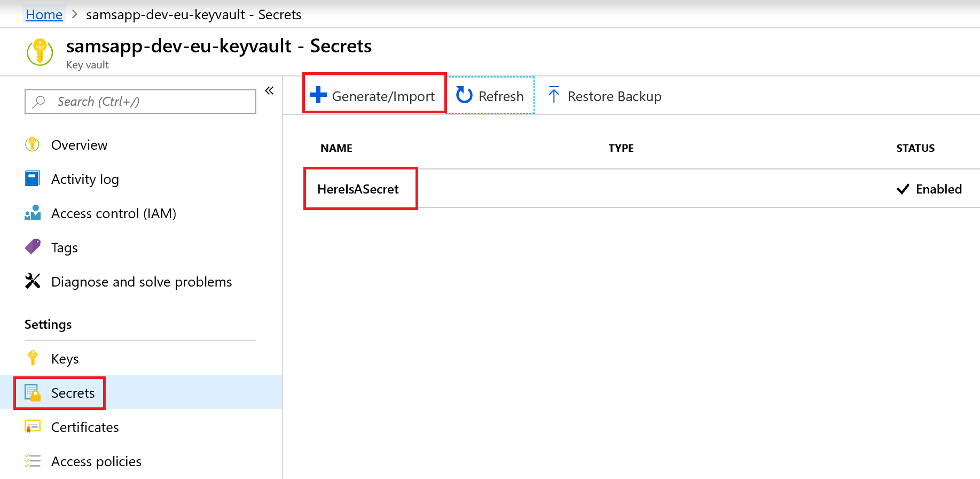Click the NAME column header
Screen dimensions: 980x479
point(336,148)
